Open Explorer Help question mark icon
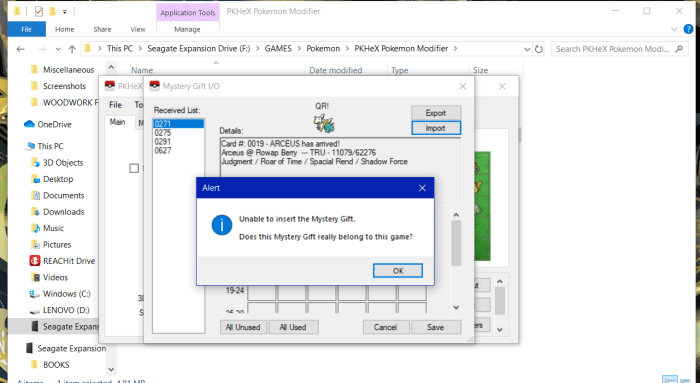 point(689,29)
